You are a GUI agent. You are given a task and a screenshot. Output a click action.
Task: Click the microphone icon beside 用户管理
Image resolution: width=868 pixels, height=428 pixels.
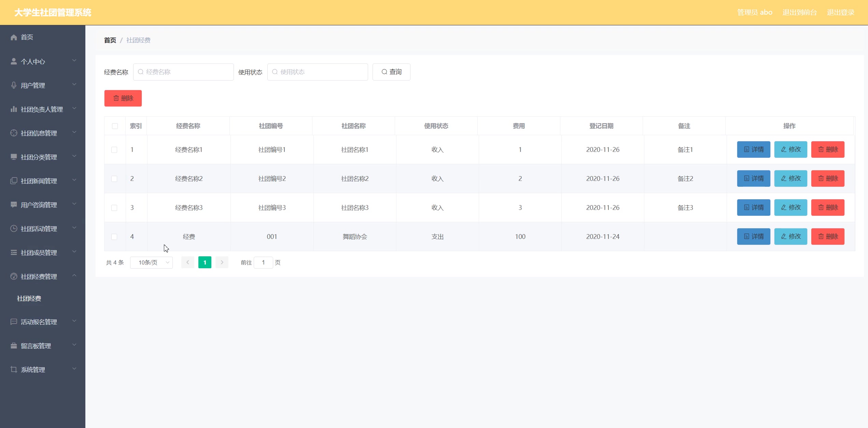coord(14,85)
